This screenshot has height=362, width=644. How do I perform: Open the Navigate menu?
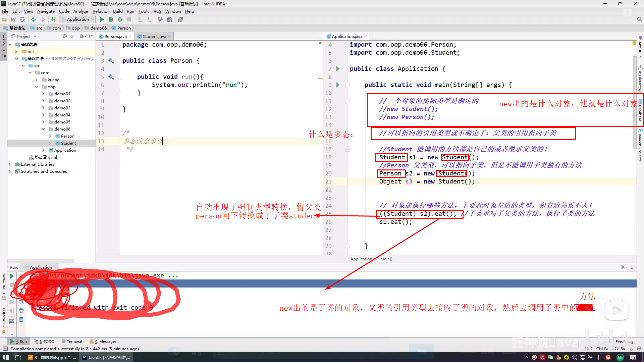(46, 11)
